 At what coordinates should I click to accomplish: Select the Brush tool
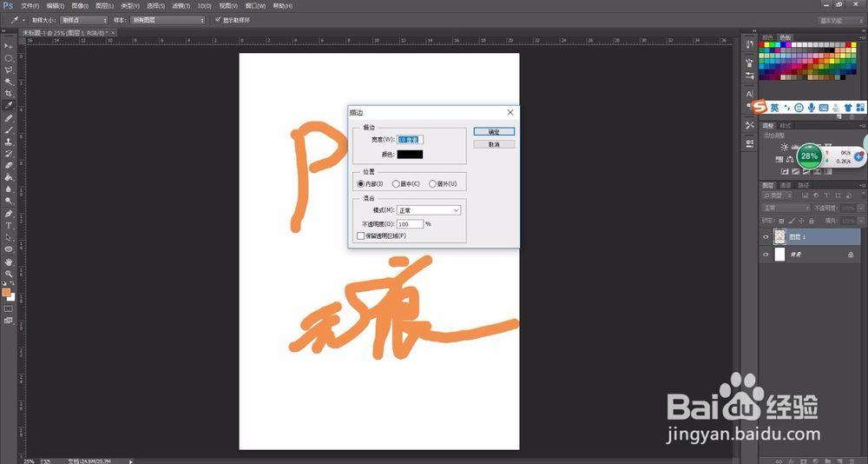coord(9,130)
